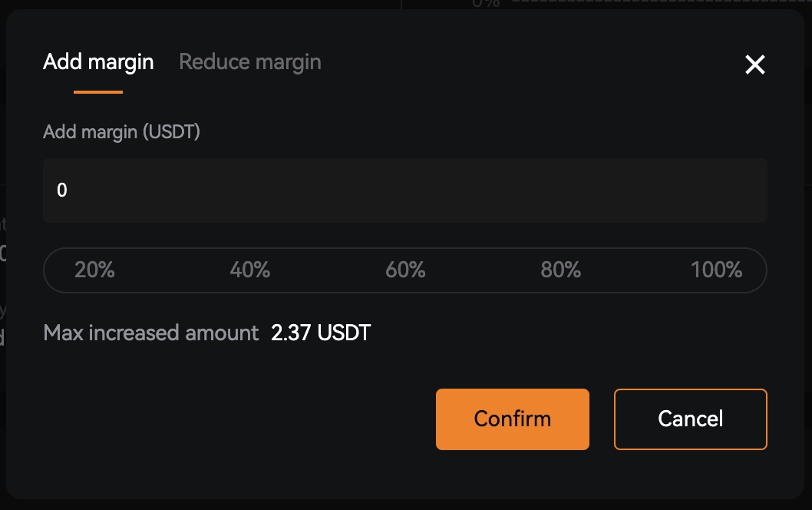Select the Add margin tab
Image resolution: width=812 pixels, height=510 pixels.
click(98, 62)
